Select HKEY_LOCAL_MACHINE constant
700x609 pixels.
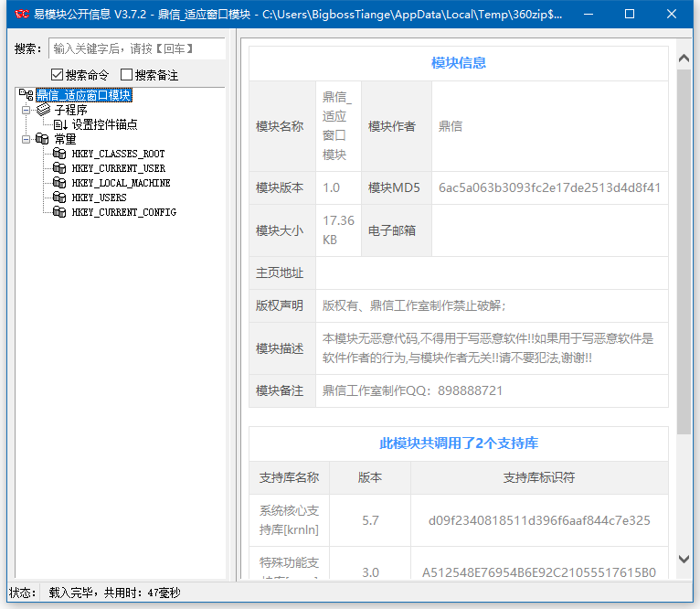[121, 183]
